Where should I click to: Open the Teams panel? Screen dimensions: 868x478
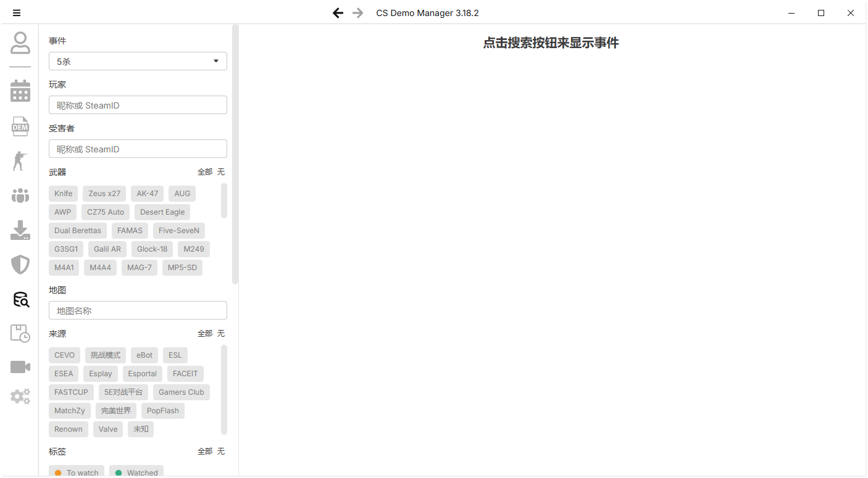[20, 195]
